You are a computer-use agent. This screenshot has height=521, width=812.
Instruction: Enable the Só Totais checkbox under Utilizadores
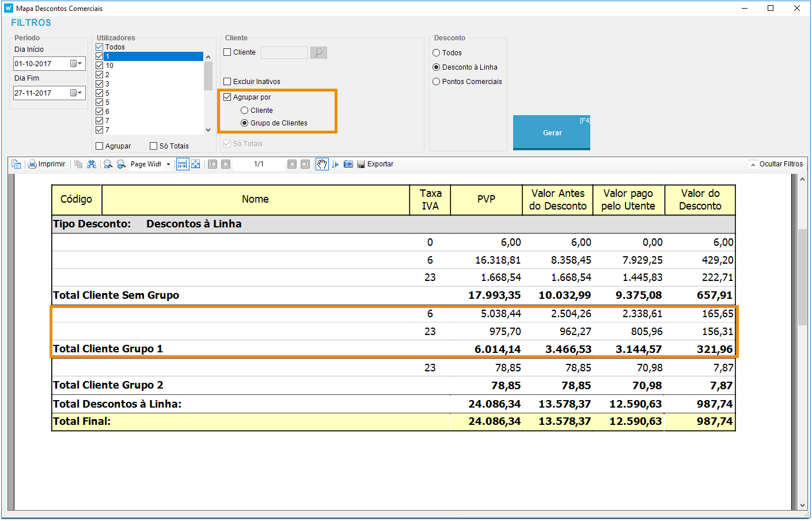pyautogui.click(x=154, y=146)
